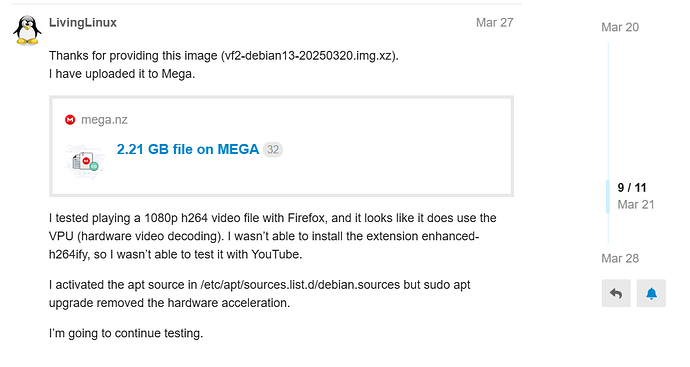Open the mega.nz source link
The image size is (690, 367).
(x=104, y=120)
